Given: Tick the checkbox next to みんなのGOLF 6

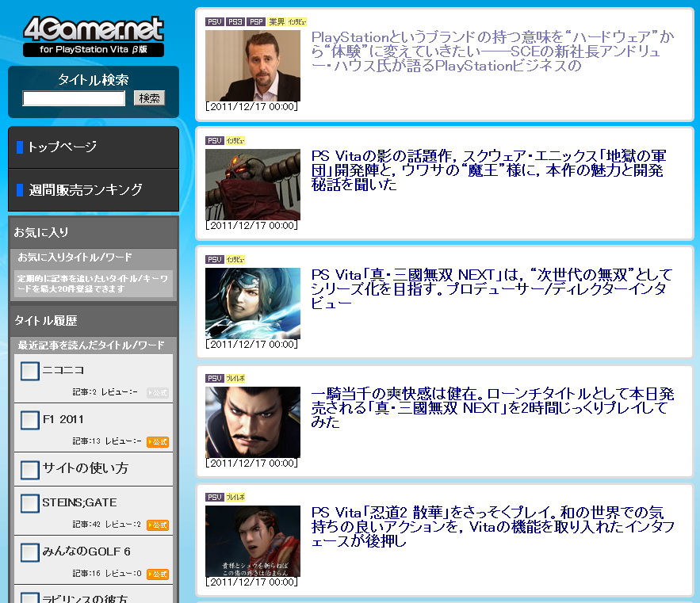Looking at the screenshot, I should click(30, 552).
